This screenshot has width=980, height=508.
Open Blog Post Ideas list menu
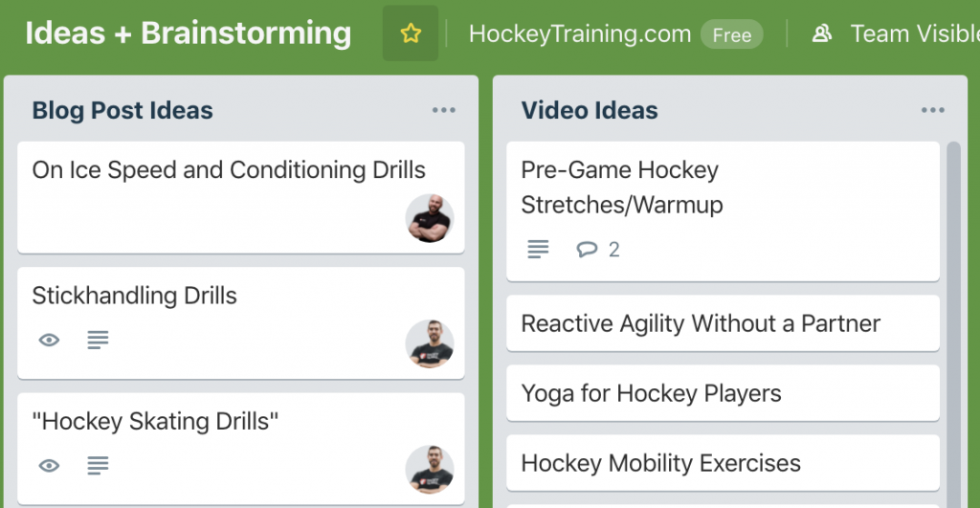[x=444, y=111]
